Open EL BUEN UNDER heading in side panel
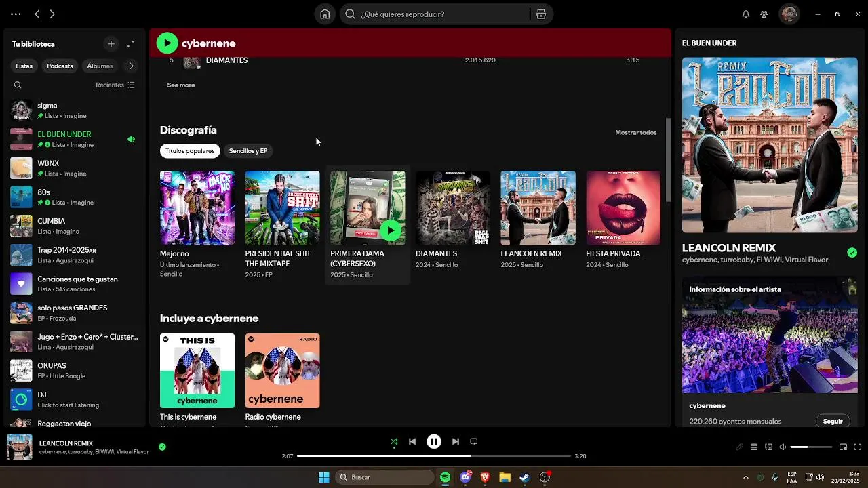This screenshot has width=868, height=488. click(709, 43)
